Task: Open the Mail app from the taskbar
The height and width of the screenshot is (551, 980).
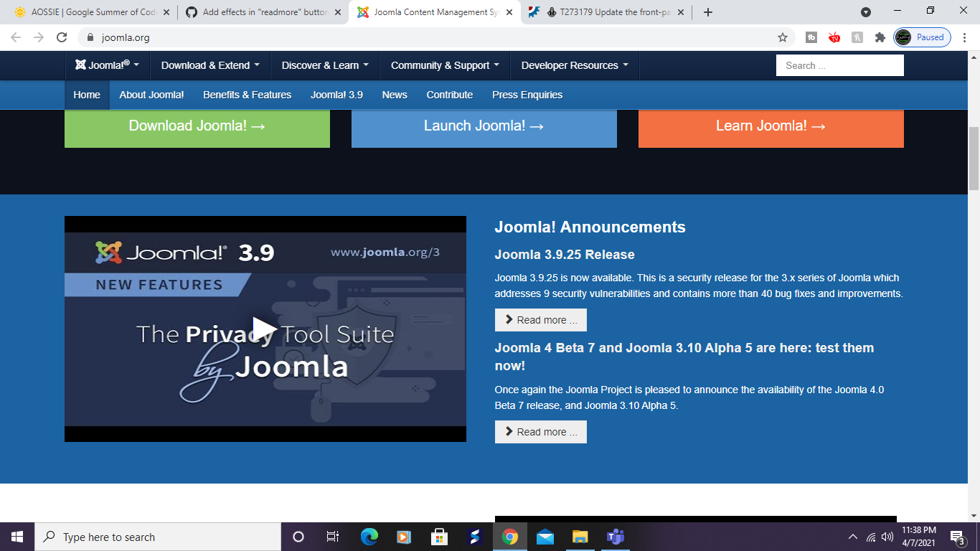Action: coord(545,537)
